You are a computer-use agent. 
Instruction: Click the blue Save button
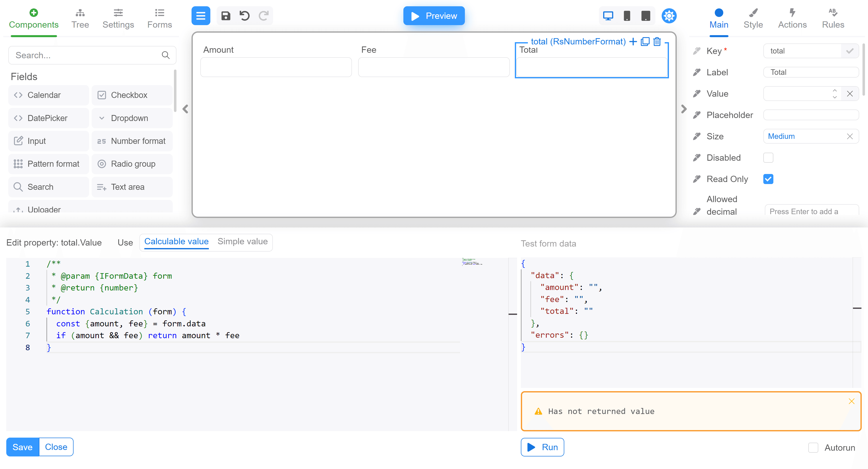23,447
